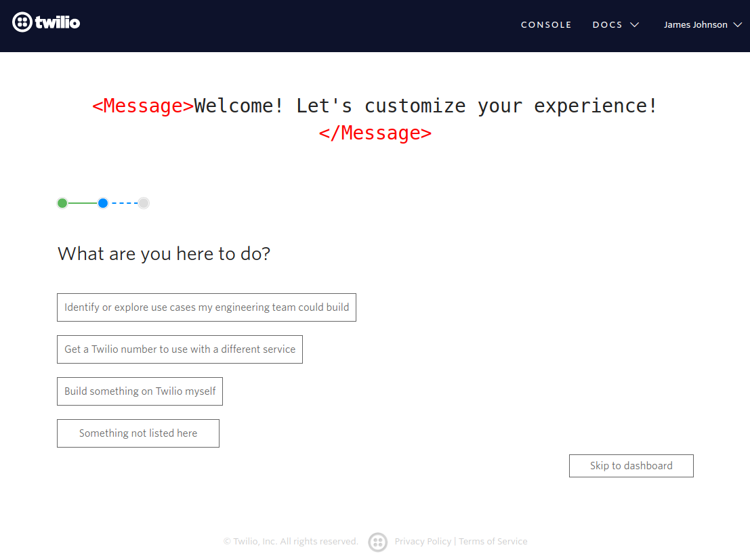
Task: Choose 'Identify or explore use cases' option
Action: click(207, 307)
